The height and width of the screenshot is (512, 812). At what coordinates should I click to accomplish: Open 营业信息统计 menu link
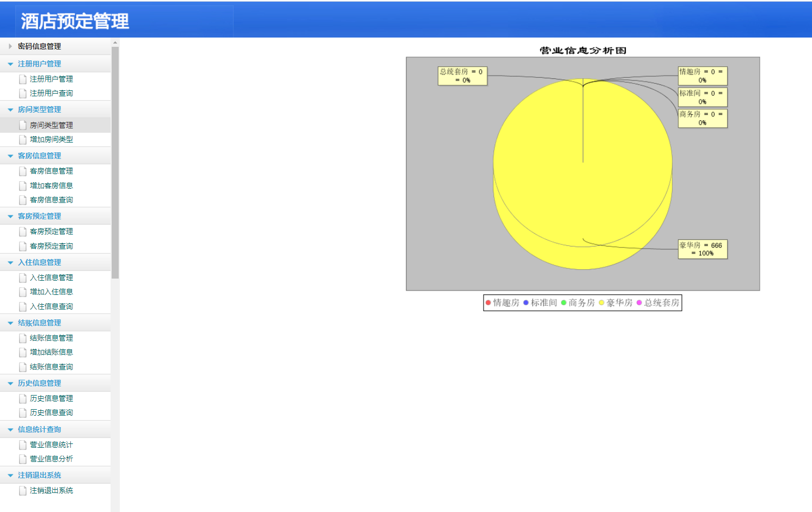[x=51, y=445]
